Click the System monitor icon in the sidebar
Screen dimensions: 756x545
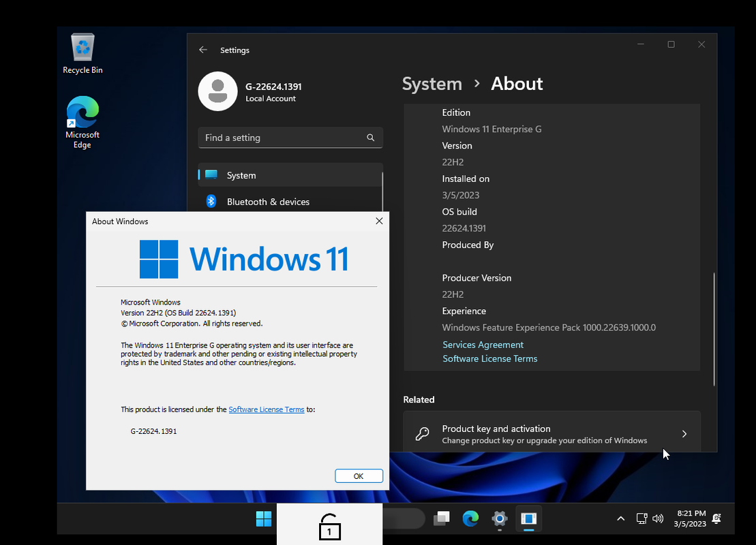211,174
